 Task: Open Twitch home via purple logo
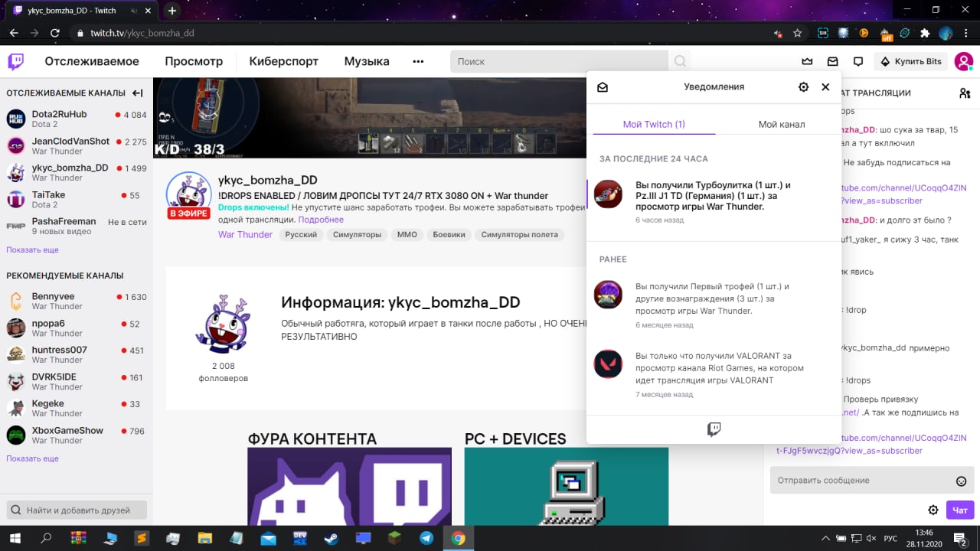[x=15, y=61]
